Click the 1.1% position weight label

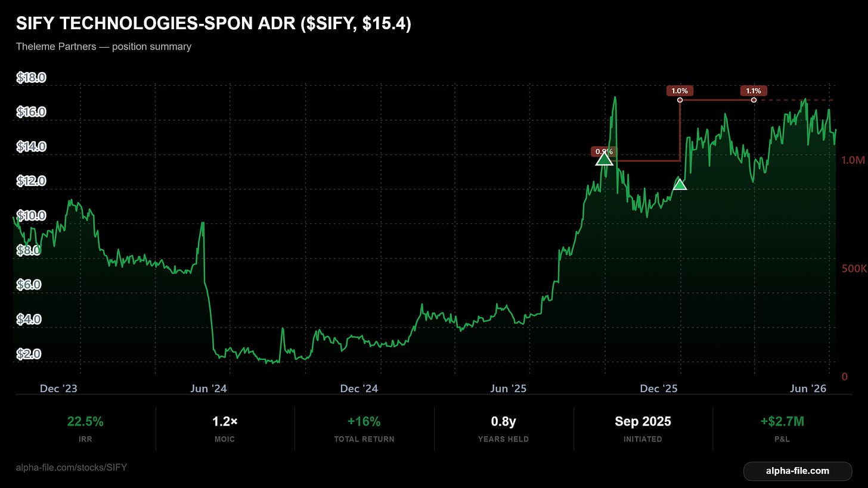pyautogui.click(x=754, y=91)
